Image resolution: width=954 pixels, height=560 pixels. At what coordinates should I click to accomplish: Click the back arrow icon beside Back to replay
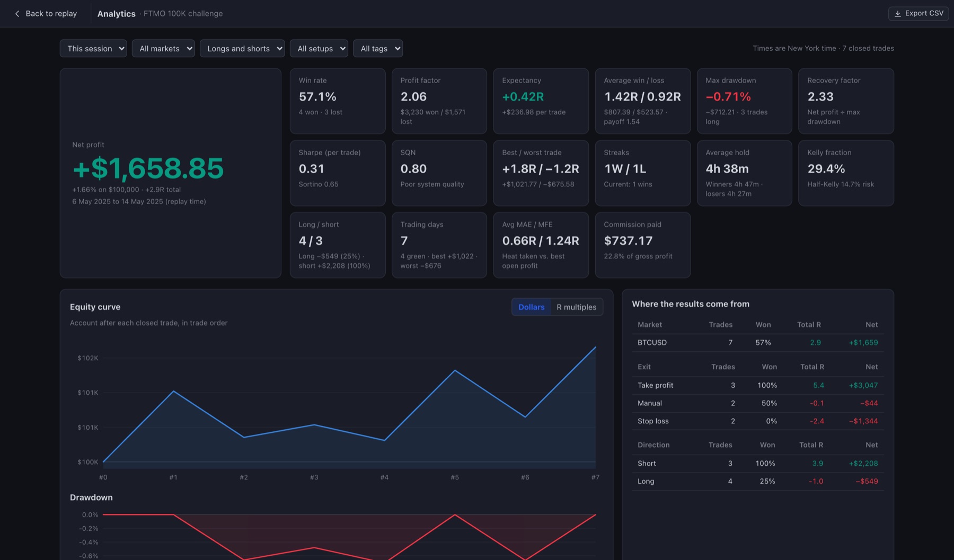[x=17, y=14]
